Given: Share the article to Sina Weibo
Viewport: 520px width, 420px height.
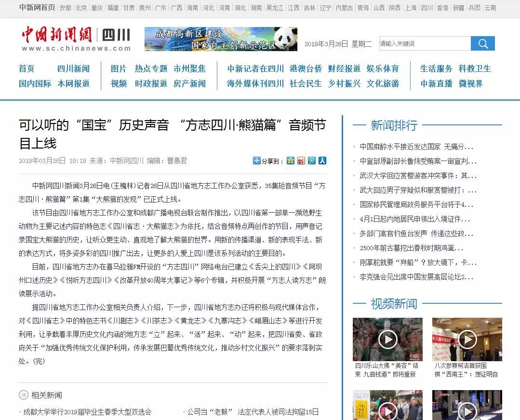Looking at the screenshot, I should coord(301,161).
